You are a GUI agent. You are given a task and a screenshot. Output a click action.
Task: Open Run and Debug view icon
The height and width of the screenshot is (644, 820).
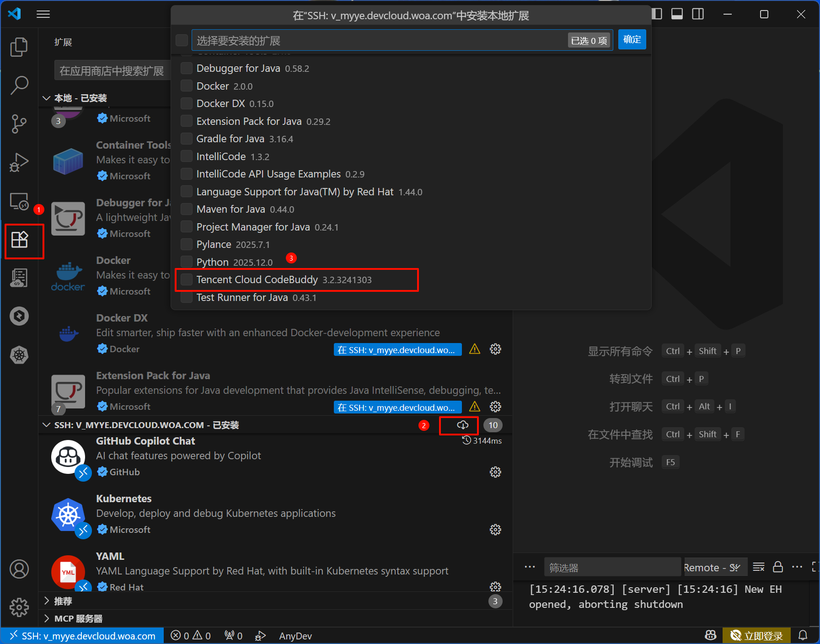point(19,162)
